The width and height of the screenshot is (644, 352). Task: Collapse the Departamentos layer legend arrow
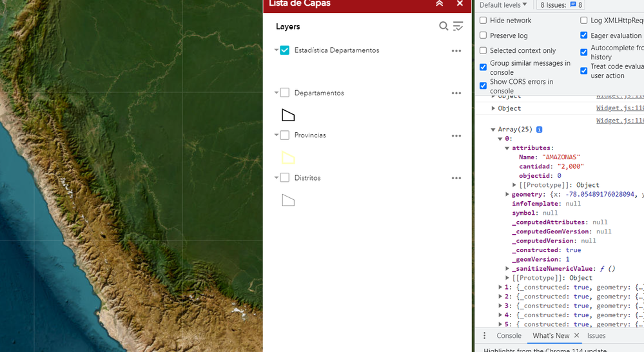tap(277, 93)
